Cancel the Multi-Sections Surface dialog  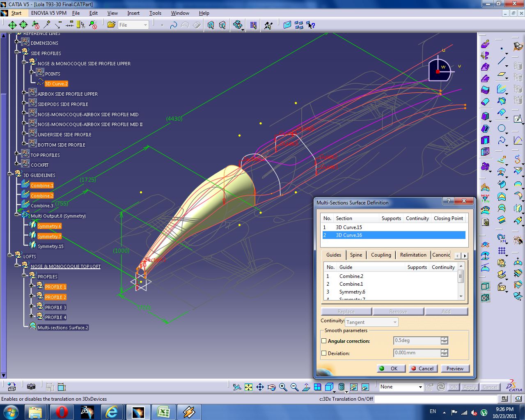click(423, 368)
